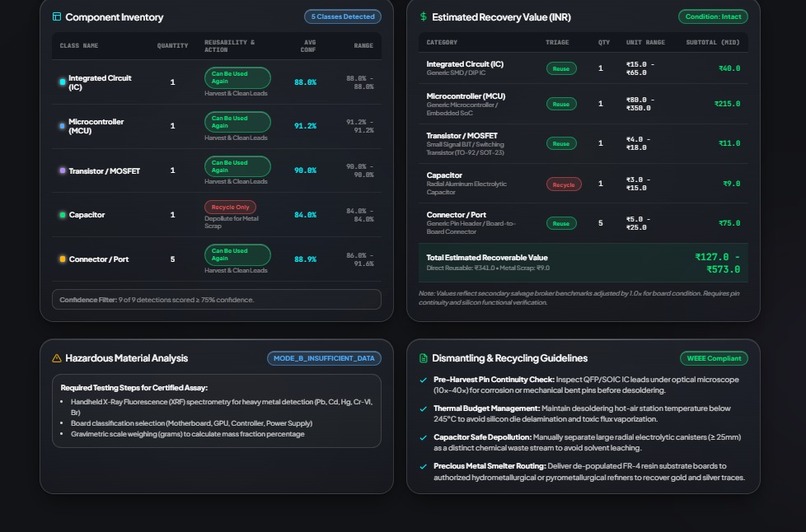This screenshot has height=532, width=806.
Task: Click the Reuse triage tag for Transistor / MOSFET
Action: coord(561,144)
